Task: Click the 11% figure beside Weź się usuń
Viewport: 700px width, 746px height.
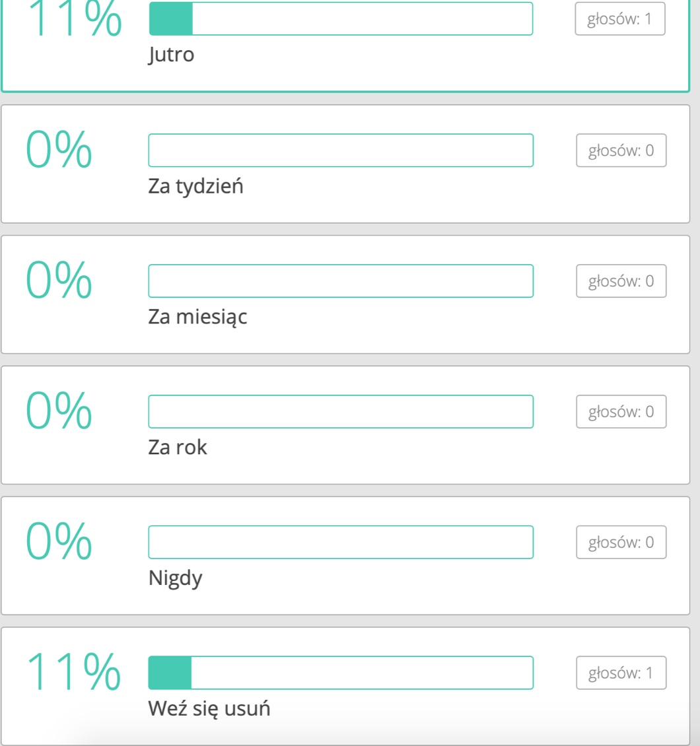Action: click(x=73, y=671)
